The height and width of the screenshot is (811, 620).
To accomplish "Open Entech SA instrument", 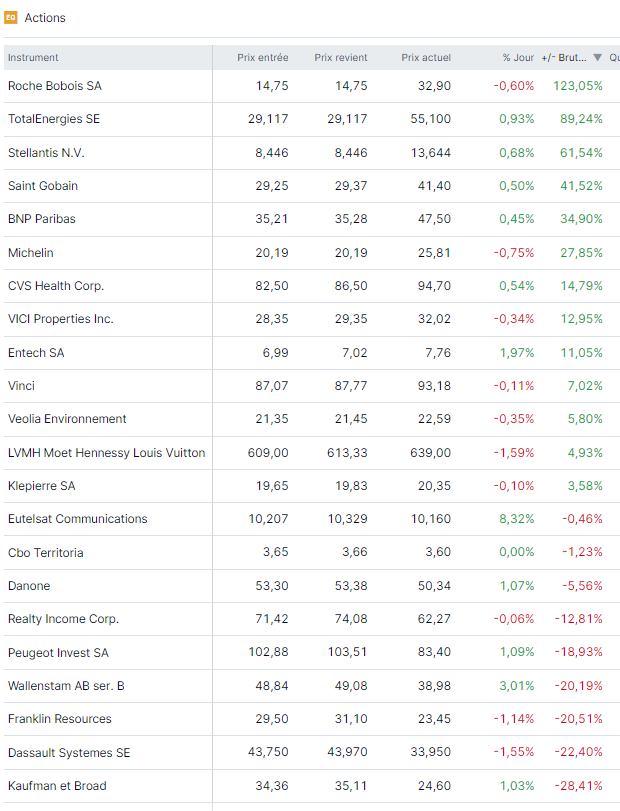I will point(36,353).
